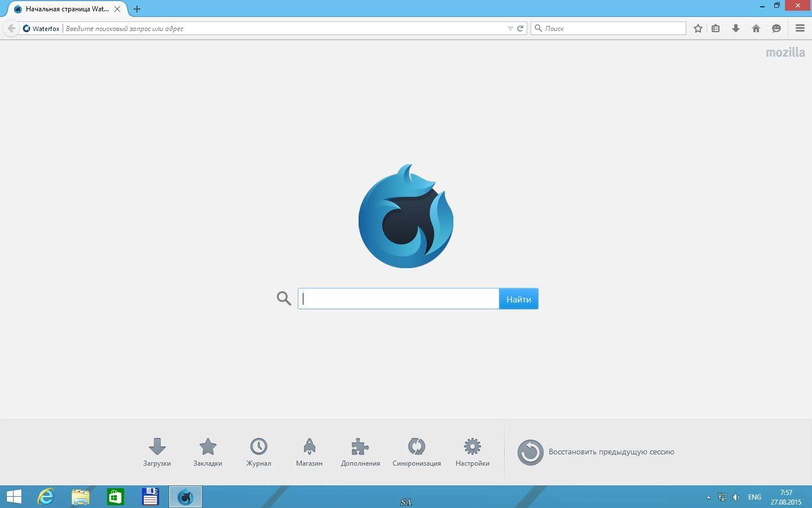Open the Windows Start button

14,497
